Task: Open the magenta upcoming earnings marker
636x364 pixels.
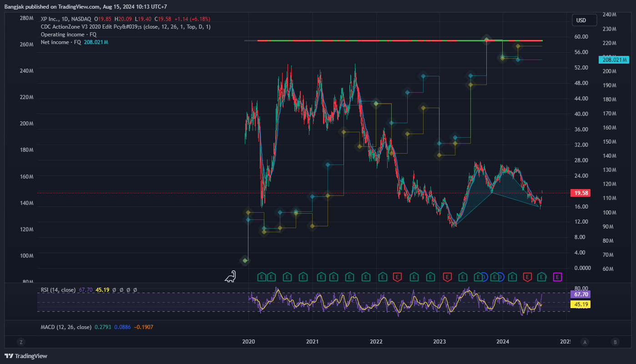Action: [x=557, y=276]
